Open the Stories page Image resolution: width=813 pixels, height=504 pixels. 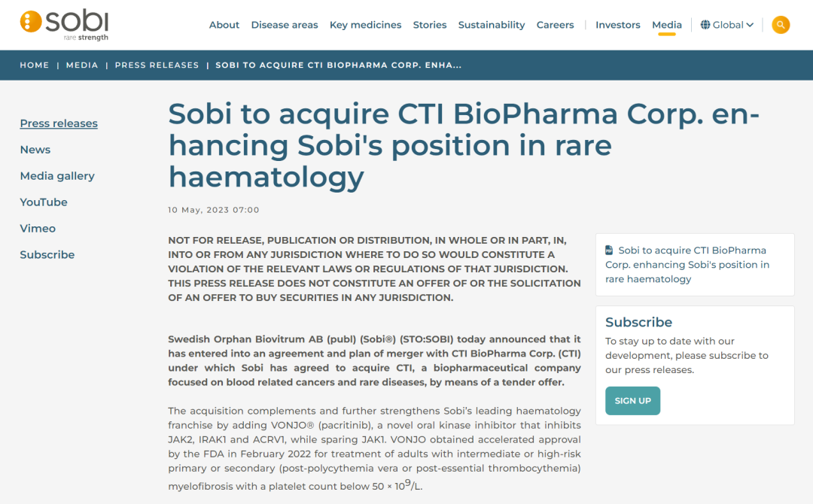(430, 25)
